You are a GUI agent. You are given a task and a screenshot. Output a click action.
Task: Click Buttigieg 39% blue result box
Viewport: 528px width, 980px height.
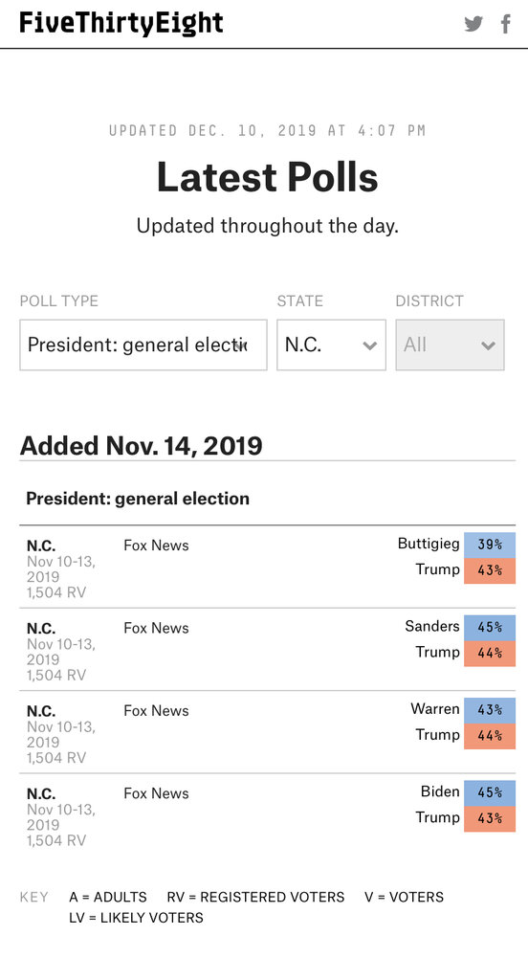click(490, 545)
